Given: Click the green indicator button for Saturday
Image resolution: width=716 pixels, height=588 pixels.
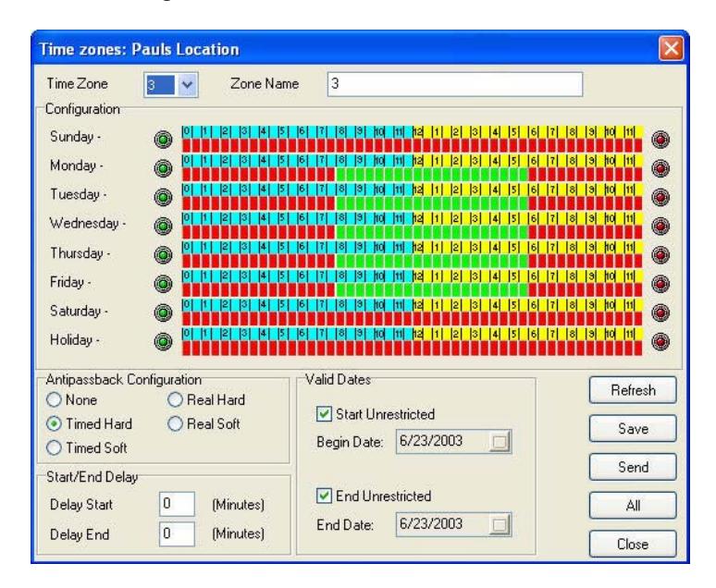Looking at the screenshot, I should 163,312.
